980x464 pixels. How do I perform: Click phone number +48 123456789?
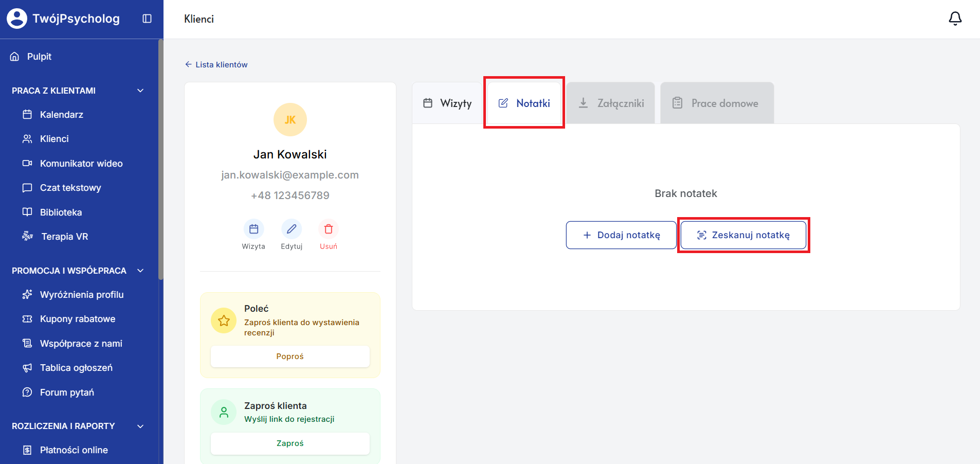coord(290,195)
